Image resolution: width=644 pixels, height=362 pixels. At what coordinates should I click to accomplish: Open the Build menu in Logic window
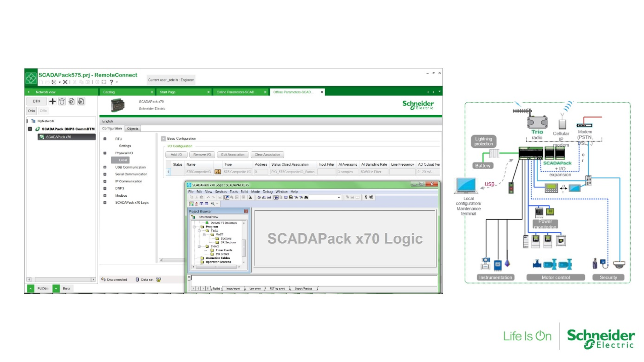tap(244, 192)
